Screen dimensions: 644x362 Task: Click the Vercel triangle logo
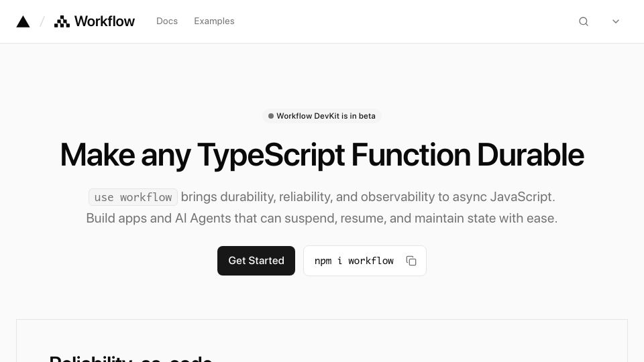click(23, 21)
